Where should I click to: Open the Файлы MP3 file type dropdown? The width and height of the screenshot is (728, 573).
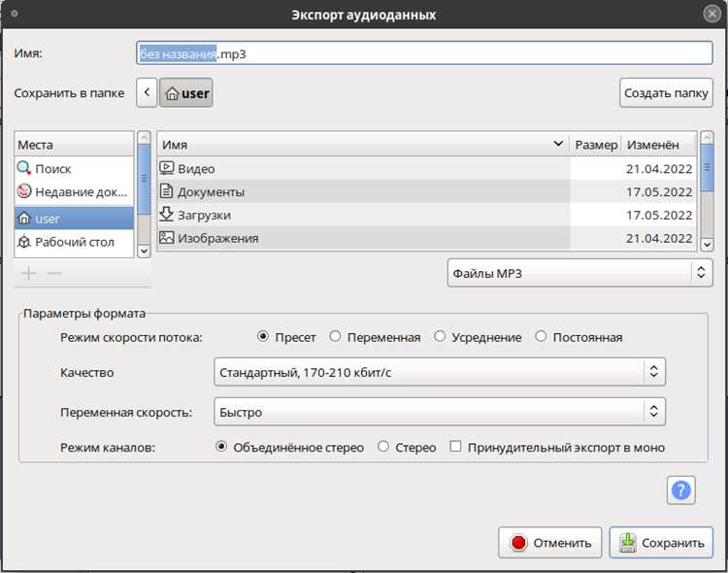579,273
